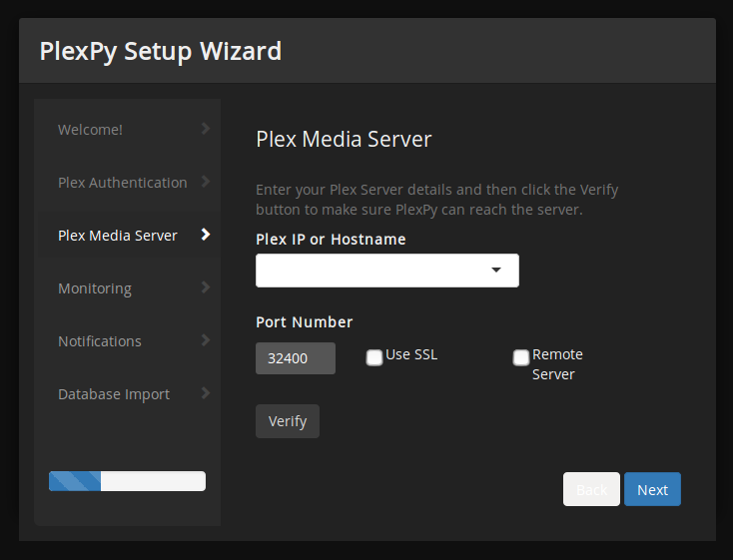Select the Plex Media Server step
The height and width of the screenshot is (560, 733).
pyautogui.click(x=127, y=236)
